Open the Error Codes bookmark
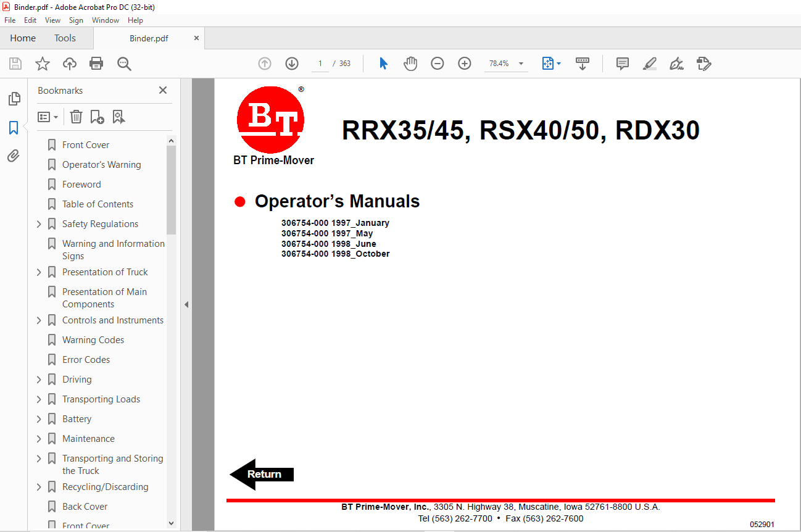The image size is (801, 532). tap(86, 360)
